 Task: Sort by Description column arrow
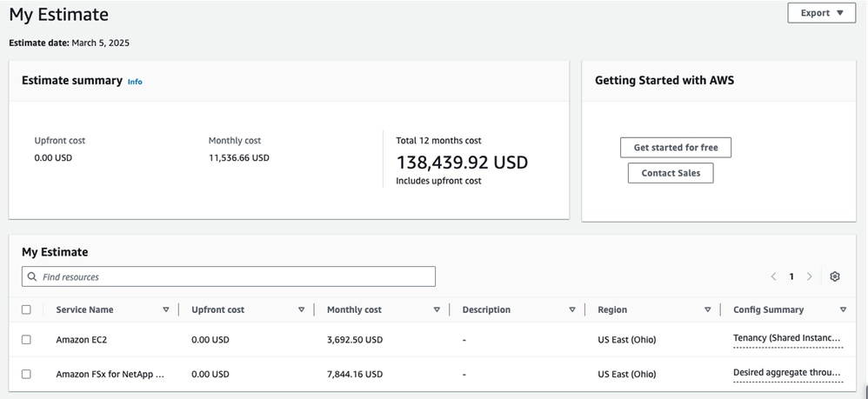[x=572, y=309]
